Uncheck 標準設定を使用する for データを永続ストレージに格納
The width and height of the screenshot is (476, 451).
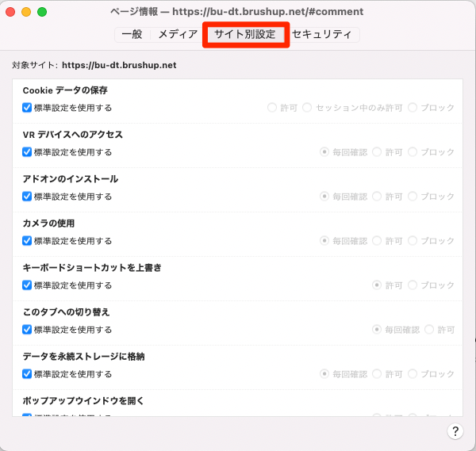(x=28, y=374)
